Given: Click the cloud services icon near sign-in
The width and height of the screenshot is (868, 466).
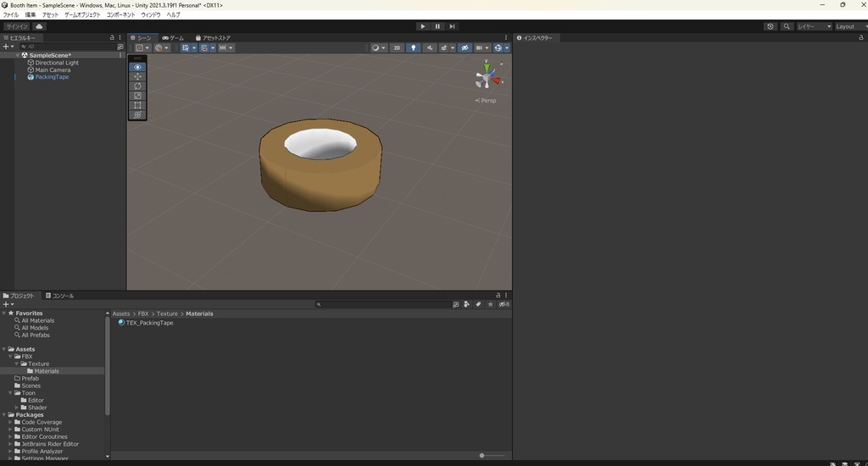Looking at the screenshot, I should pos(39,26).
